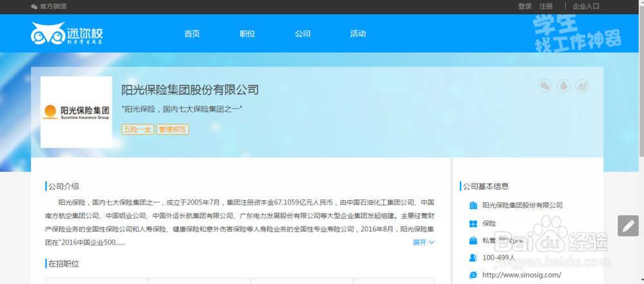Click the 学生找工作神器 banner graphic
The height and width of the screenshot is (284, 644).
click(x=577, y=33)
